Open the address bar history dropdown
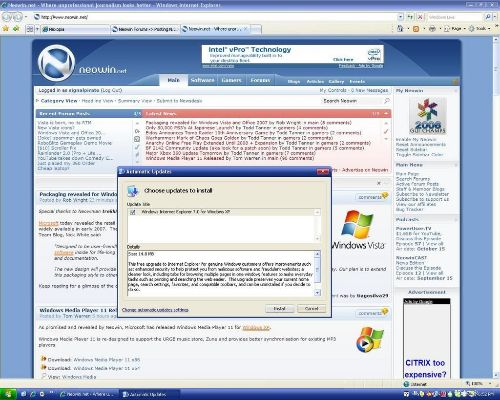The image size is (500, 400). 400,17
